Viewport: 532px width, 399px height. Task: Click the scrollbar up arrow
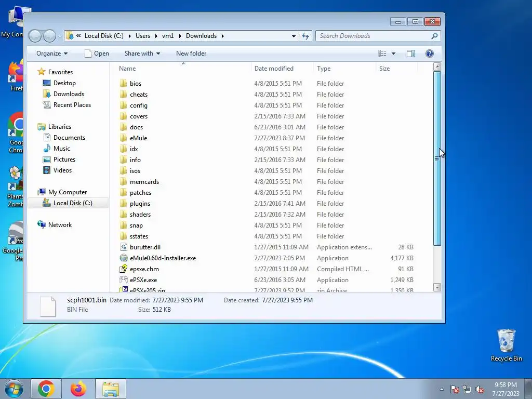pos(437,67)
